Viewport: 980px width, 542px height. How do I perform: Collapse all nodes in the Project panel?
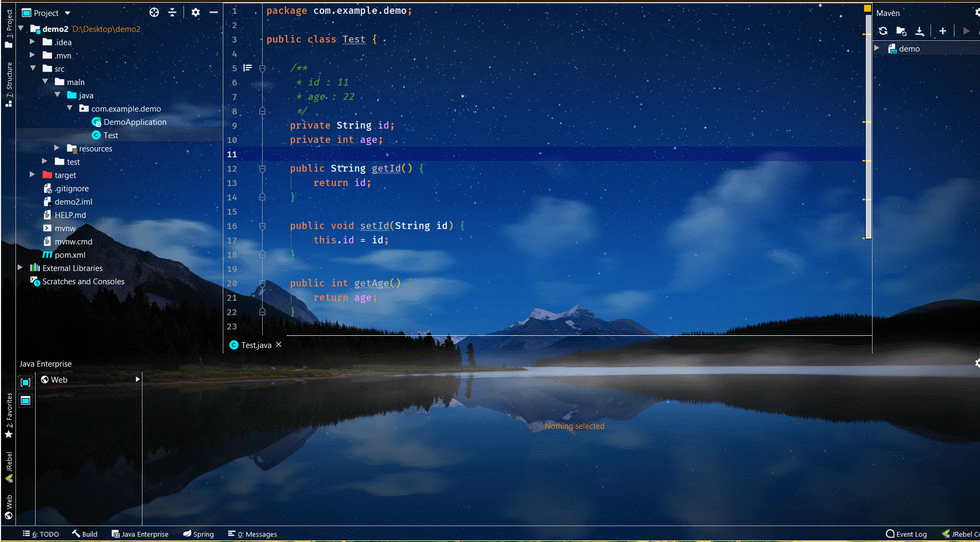click(172, 12)
